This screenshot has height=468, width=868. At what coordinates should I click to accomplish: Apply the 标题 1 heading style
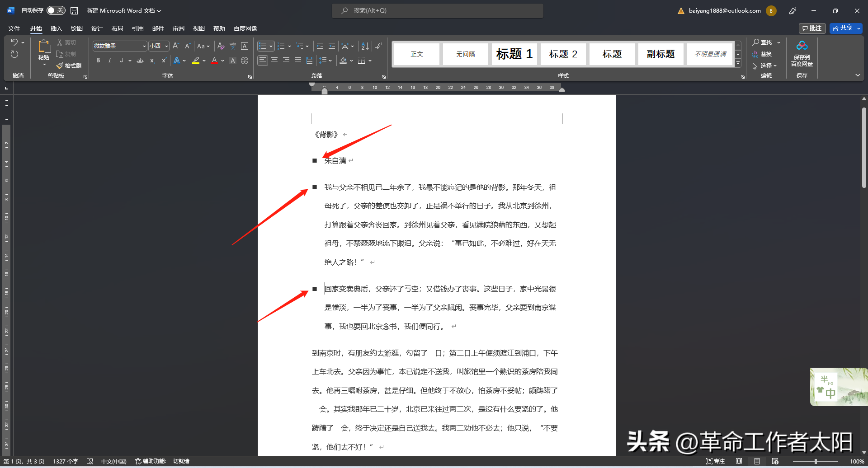[x=514, y=54]
